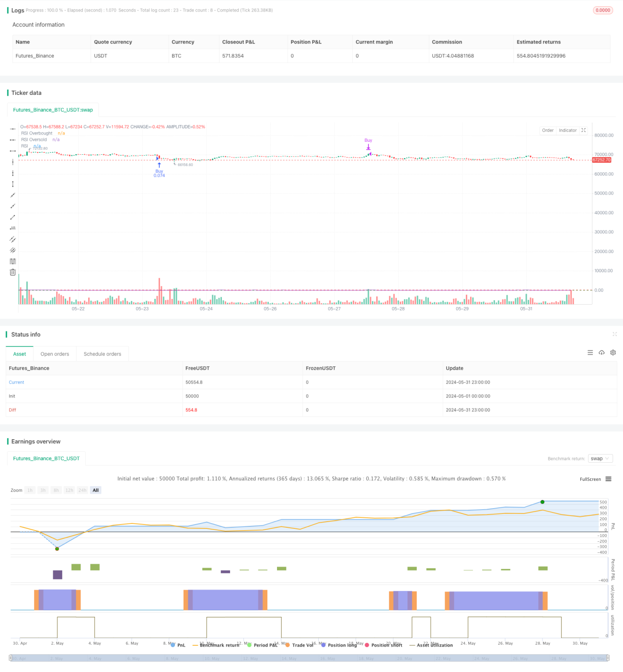Toggle the Period P&L legend series
This screenshot has width=623, height=672.
(x=262, y=645)
